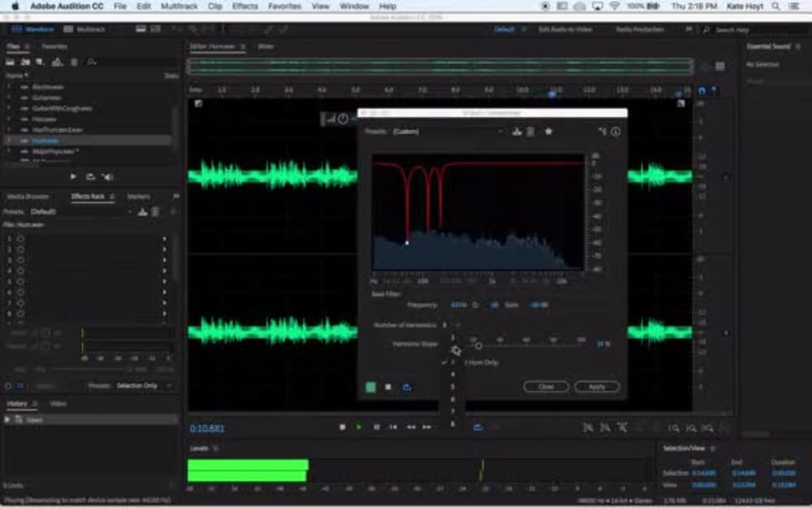Click the overview navigator waveform bar

point(440,67)
